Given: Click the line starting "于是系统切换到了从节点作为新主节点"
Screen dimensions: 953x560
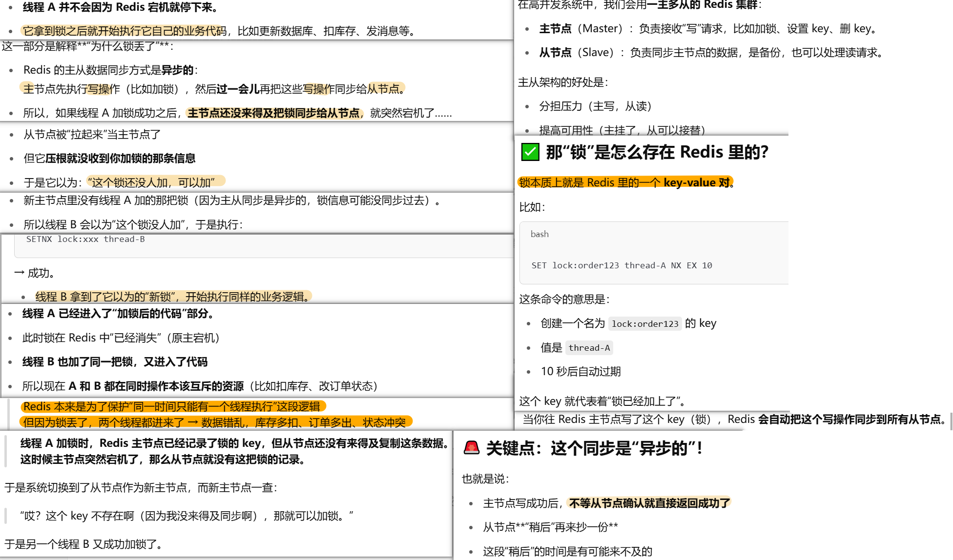Looking at the screenshot, I should (141, 488).
